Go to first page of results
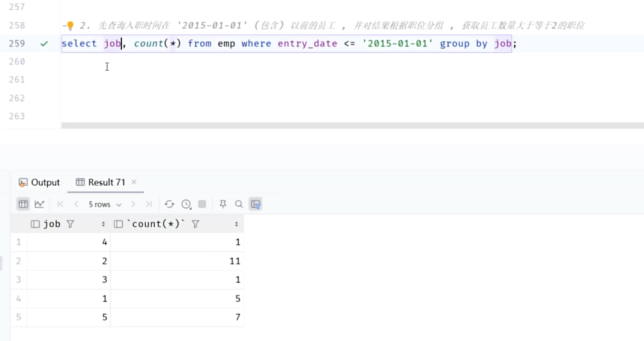 tap(60, 204)
